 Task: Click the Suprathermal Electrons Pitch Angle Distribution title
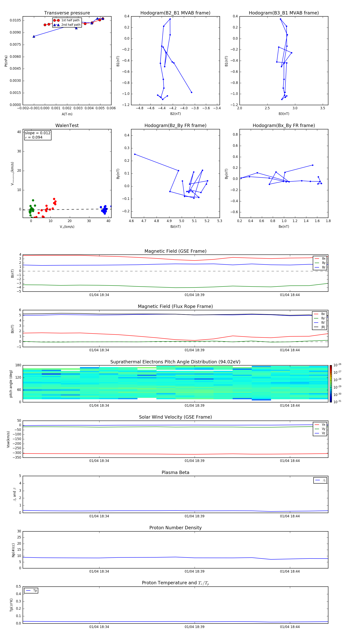(175, 362)
